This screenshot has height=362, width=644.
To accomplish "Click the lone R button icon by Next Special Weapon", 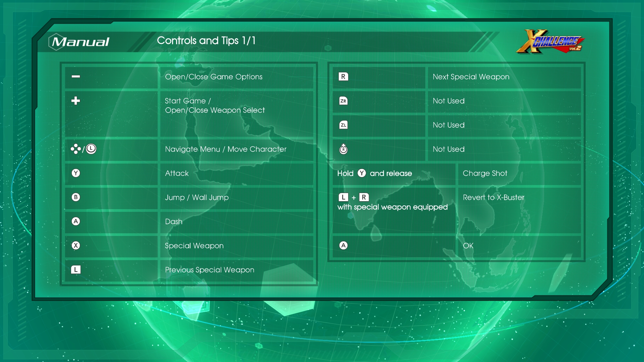I will (343, 76).
